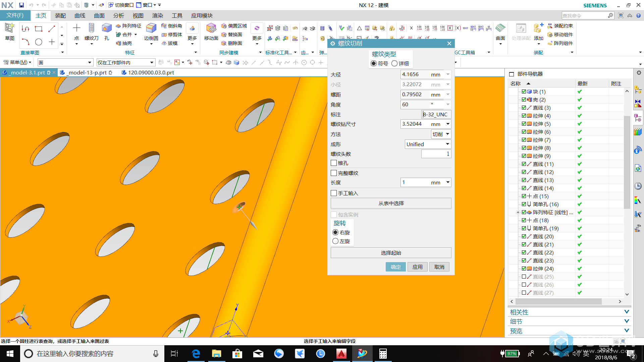
Task: Select 右旋 (Right Hand) thread rotation
Action: click(x=335, y=232)
